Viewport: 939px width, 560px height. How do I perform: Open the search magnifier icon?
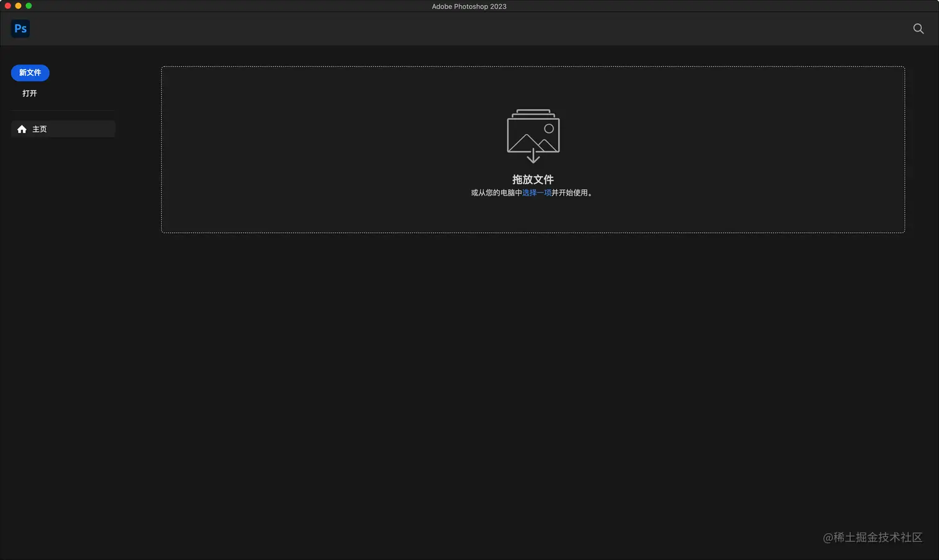click(919, 29)
